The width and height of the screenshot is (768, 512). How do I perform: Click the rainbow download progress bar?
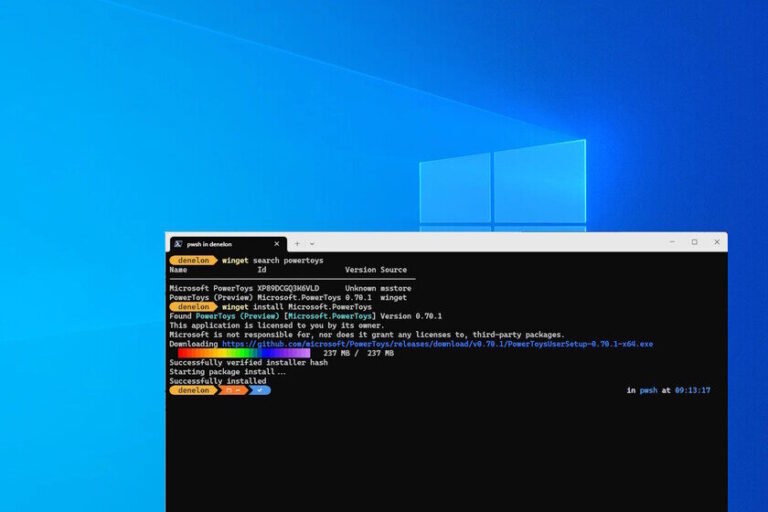point(244,353)
